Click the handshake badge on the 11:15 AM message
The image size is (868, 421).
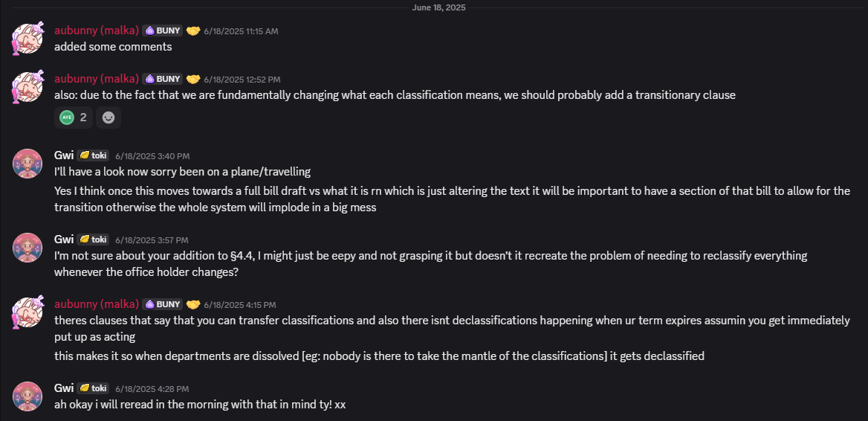pyautogui.click(x=193, y=30)
